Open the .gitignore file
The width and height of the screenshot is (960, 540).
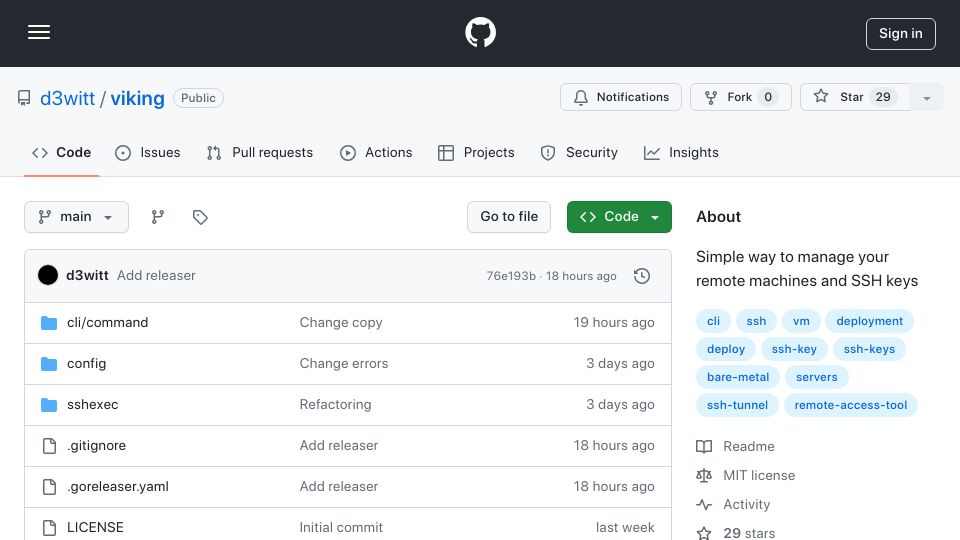(x=97, y=446)
